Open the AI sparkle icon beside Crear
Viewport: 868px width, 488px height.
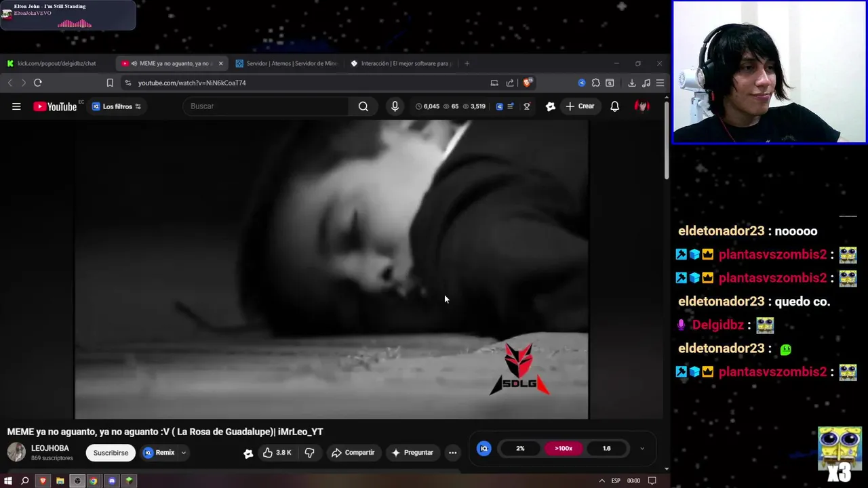(551, 106)
